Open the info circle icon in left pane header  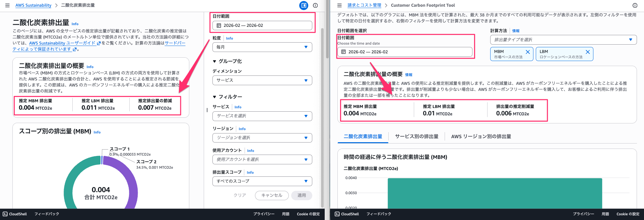[315, 5]
